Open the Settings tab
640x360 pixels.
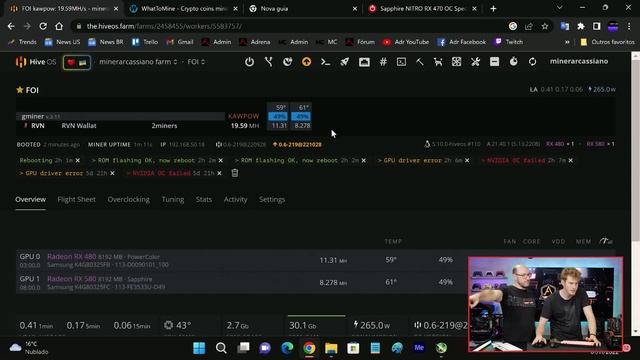[x=272, y=200]
